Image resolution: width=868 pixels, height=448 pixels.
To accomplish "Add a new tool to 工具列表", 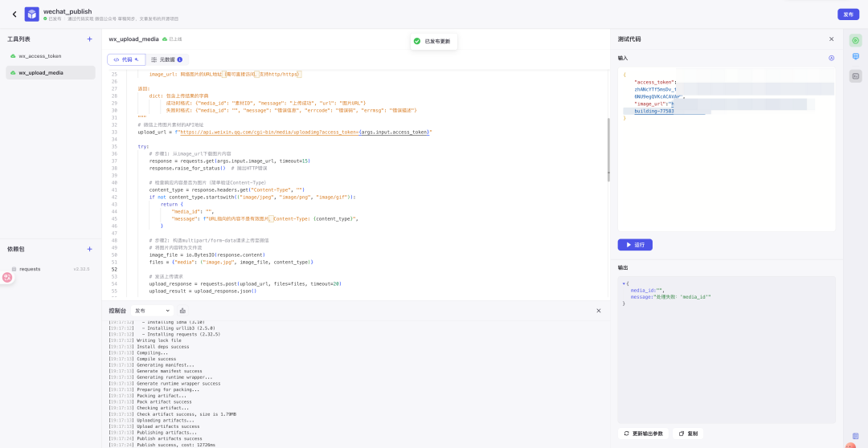I will [x=89, y=39].
